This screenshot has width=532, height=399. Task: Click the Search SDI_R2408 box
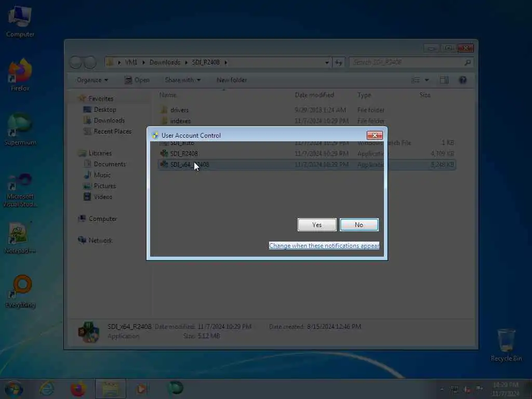pyautogui.click(x=411, y=62)
